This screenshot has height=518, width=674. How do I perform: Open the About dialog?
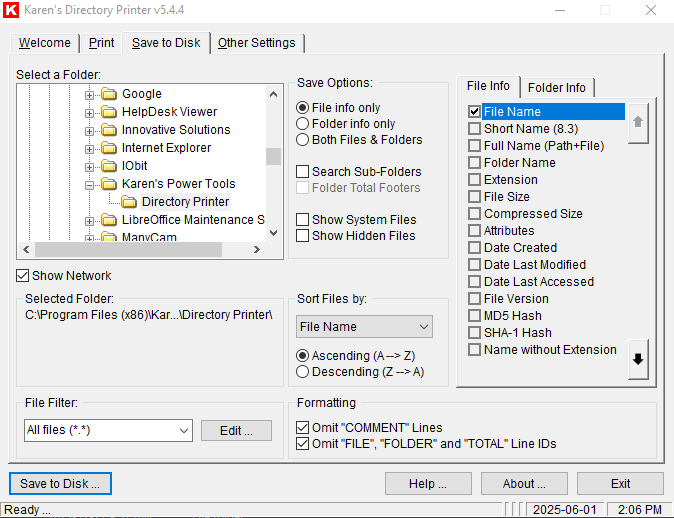(x=524, y=484)
